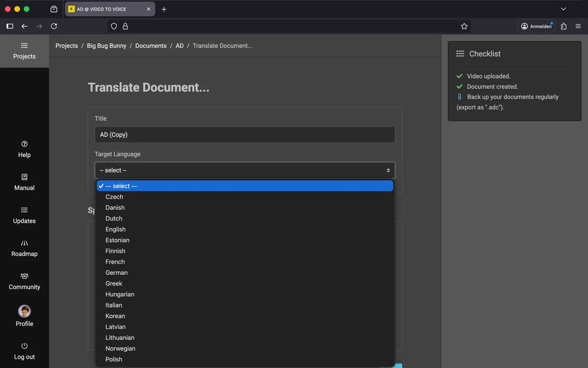Open the Community page
The image size is (588, 368).
(x=24, y=281)
